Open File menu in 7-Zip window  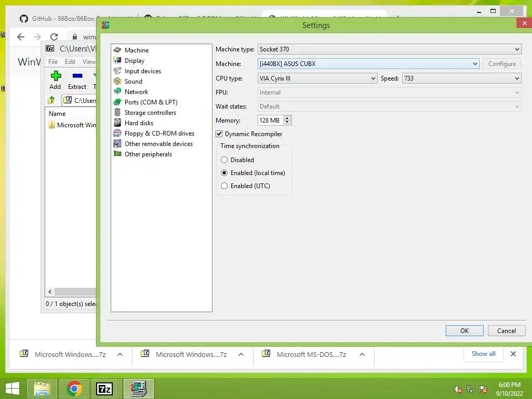tap(53, 62)
